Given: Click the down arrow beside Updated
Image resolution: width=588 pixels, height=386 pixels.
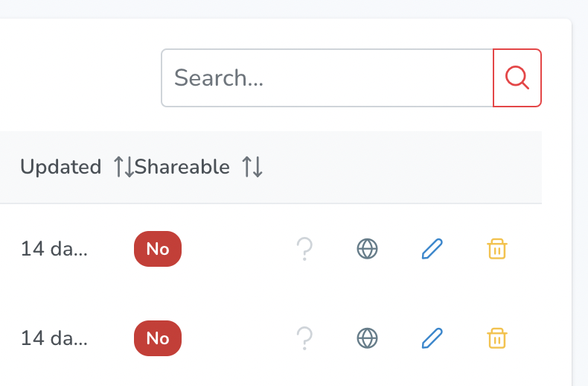Looking at the screenshot, I should tap(129, 167).
